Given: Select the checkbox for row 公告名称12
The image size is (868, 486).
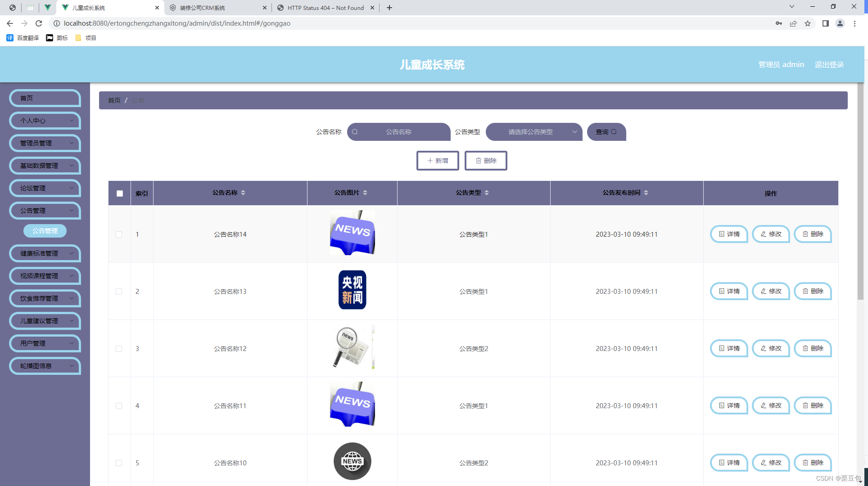Looking at the screenshot, I should pyautogui.click(x=119, y=349).
